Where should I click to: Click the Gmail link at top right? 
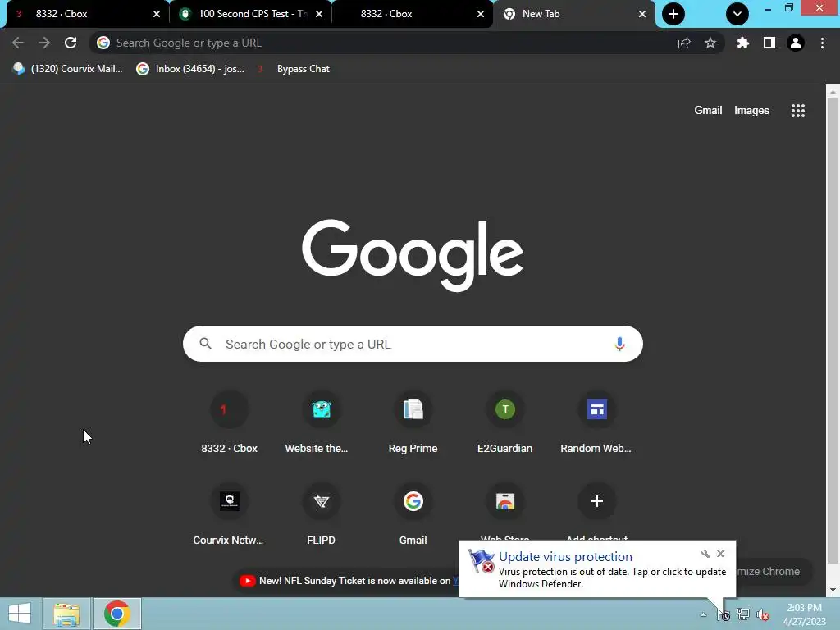coord(708,111)
